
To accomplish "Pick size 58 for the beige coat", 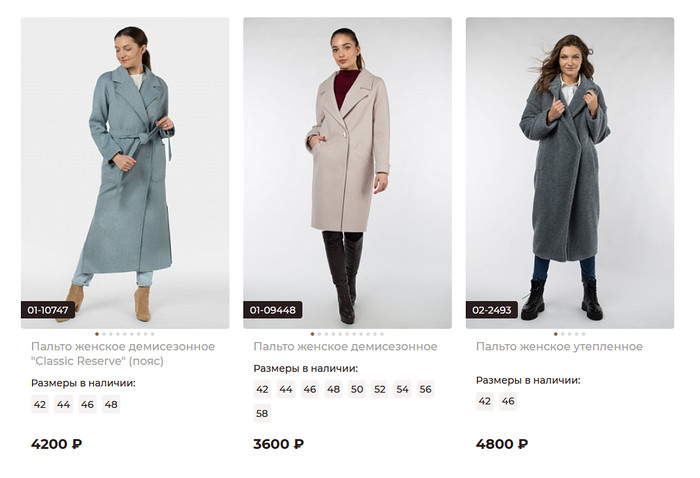I will [262, 413].
